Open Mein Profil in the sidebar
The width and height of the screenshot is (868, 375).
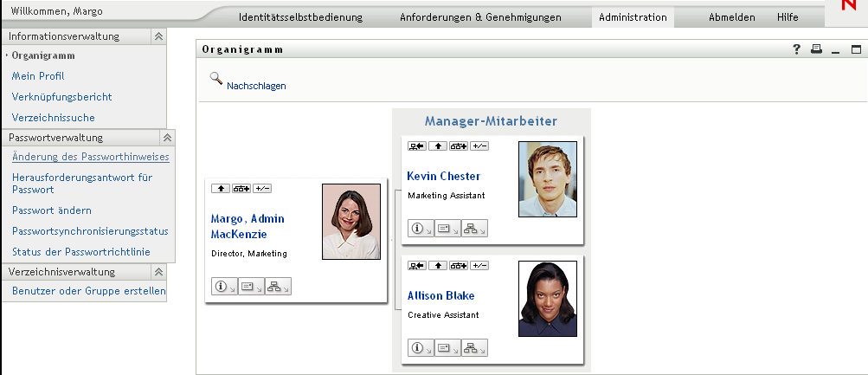pos(38,76)
